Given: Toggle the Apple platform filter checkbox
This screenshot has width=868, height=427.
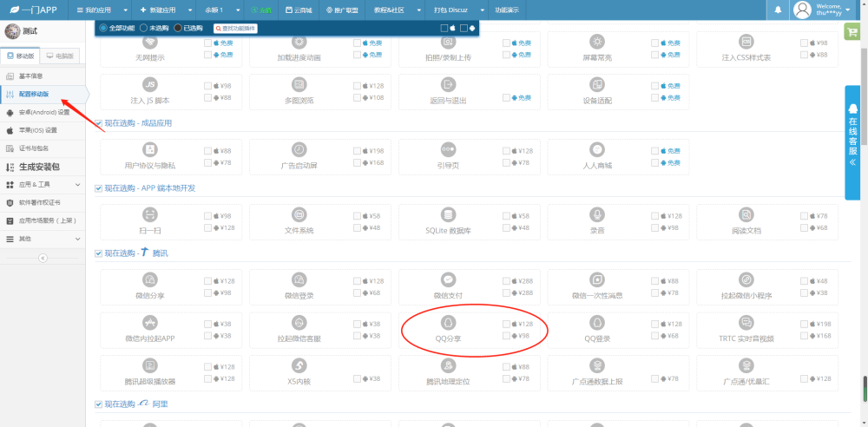Looking at the screenshot, I should click(444, 29).
